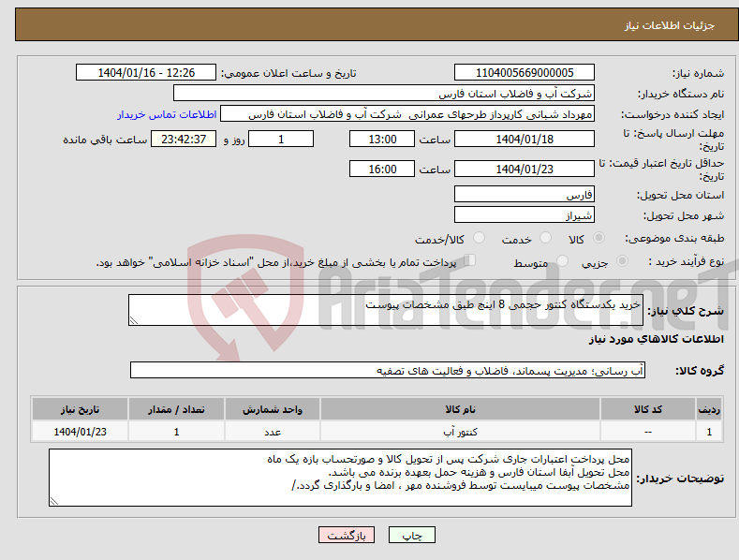Screen dimensions: 739x560
Task: Select the کالا radio button
Action: click(x=599, y=238)
